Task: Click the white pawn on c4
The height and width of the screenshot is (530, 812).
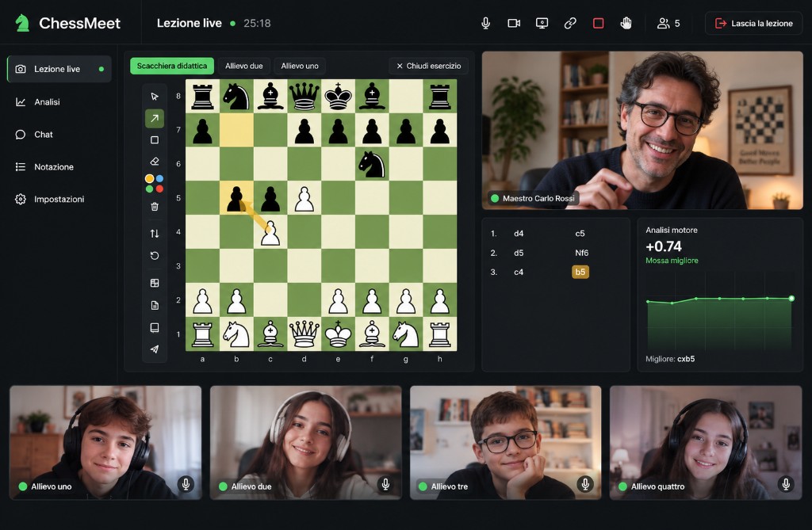Action: click(x=270, y=232)
